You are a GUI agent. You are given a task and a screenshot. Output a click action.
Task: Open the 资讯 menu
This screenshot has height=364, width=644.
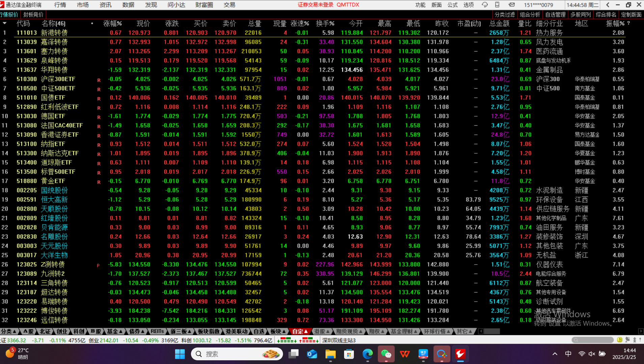point(106,5)
